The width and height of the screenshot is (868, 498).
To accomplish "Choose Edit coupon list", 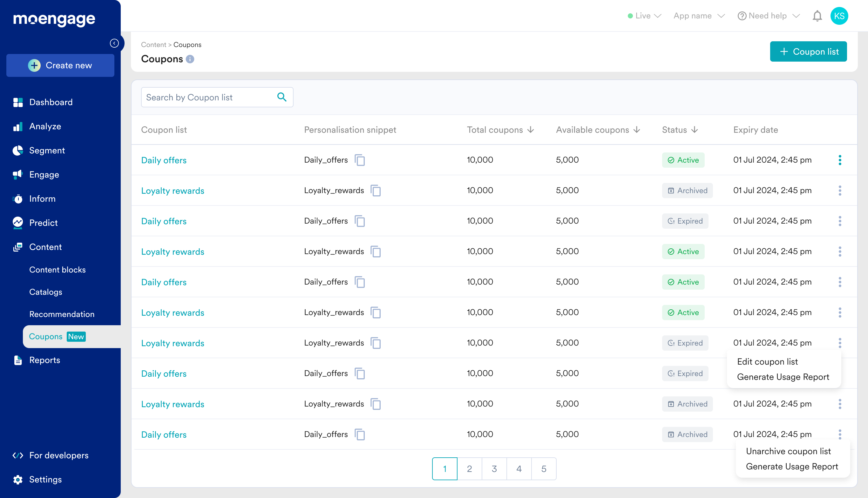I will click(767, 361).
